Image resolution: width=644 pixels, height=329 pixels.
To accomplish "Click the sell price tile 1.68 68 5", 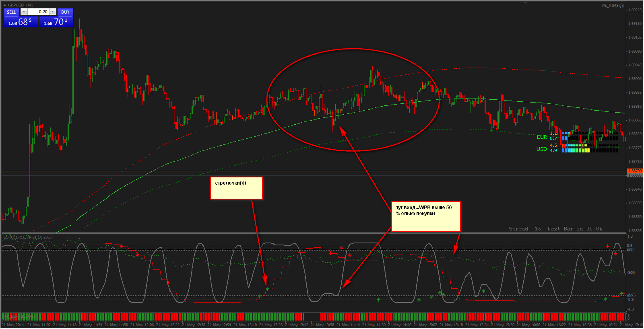I will tap(21, 22).
